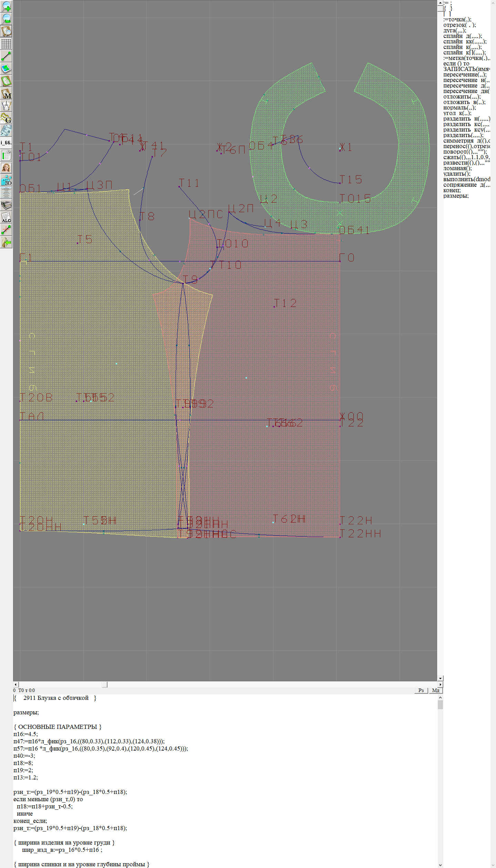Click the Рз button
Viewport: 496px width, 868px height.
[x=421, y=690]
